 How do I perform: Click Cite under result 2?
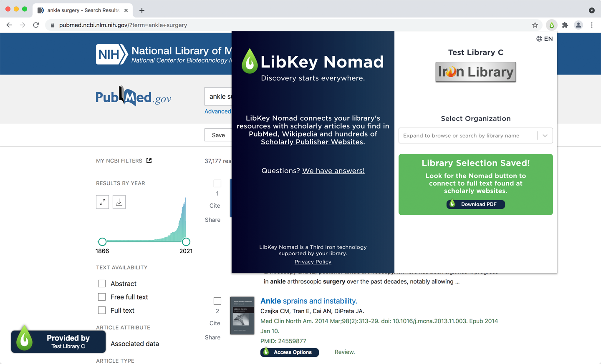click(x=215, y=323)
